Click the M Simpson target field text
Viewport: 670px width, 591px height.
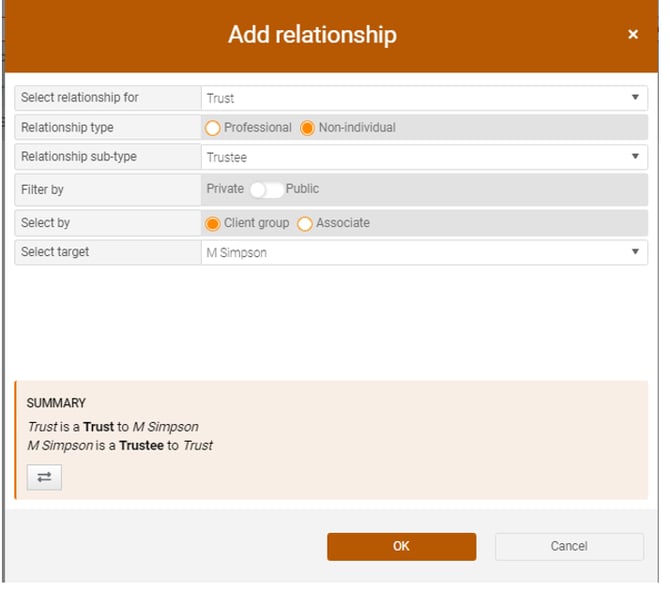[x=236, y=253]
